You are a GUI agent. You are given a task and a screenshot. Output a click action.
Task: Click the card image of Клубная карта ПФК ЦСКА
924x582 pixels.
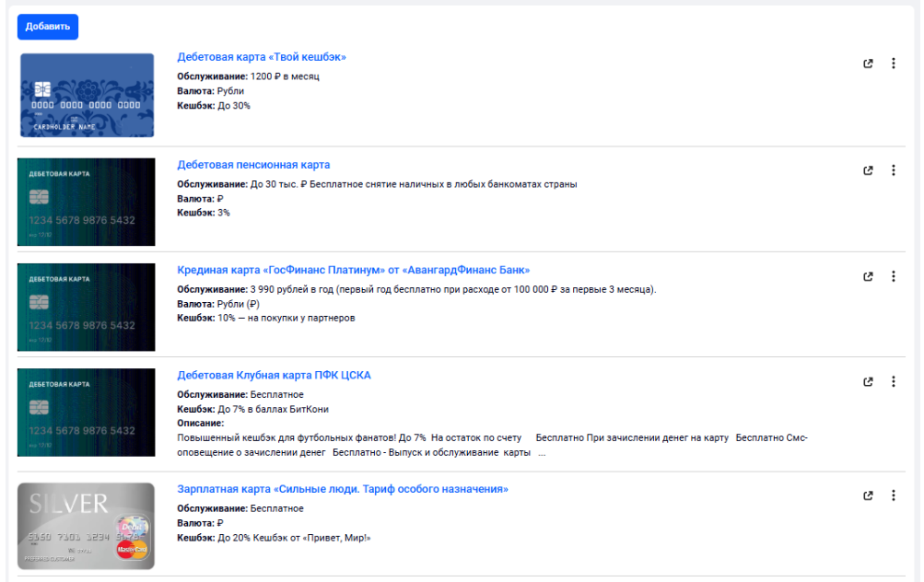(x=86, y=413)
